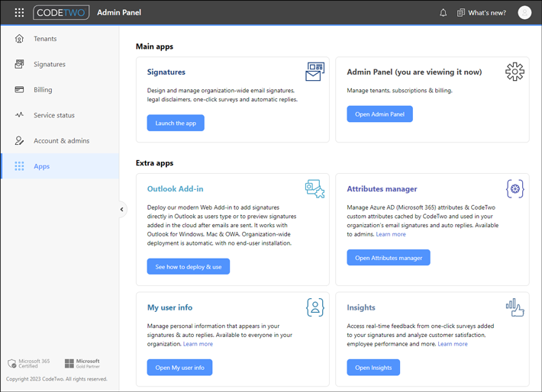Click the My user info card title
This screenshot has width=542, height=392.
(x=169, y=307)
